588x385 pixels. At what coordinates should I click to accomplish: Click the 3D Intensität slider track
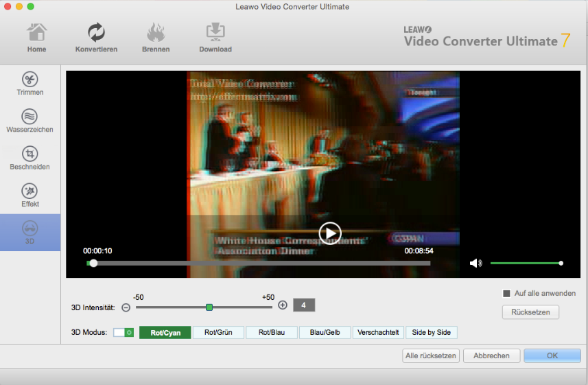[x=204, y=307]
